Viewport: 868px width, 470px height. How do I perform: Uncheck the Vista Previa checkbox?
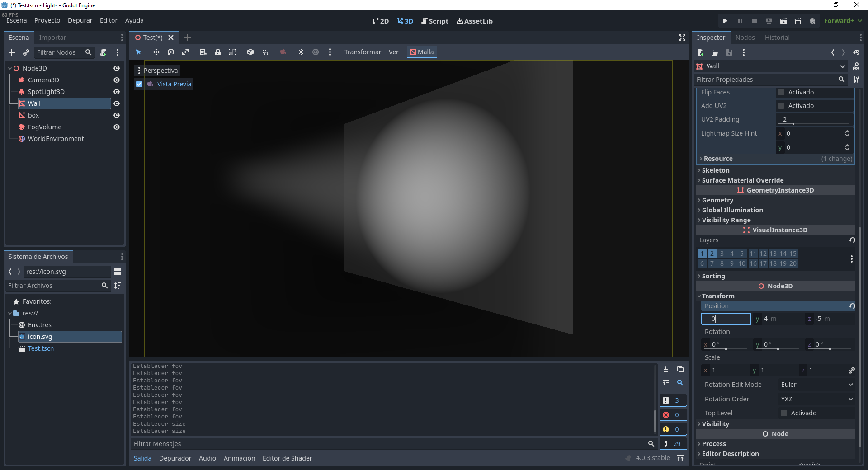(x=139, y=84)
